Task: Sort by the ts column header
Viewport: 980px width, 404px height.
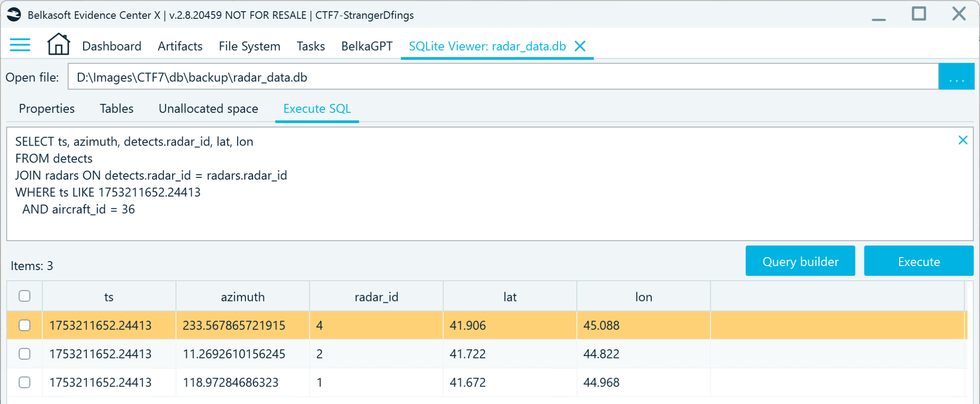Action: click(x=109, y=297)
